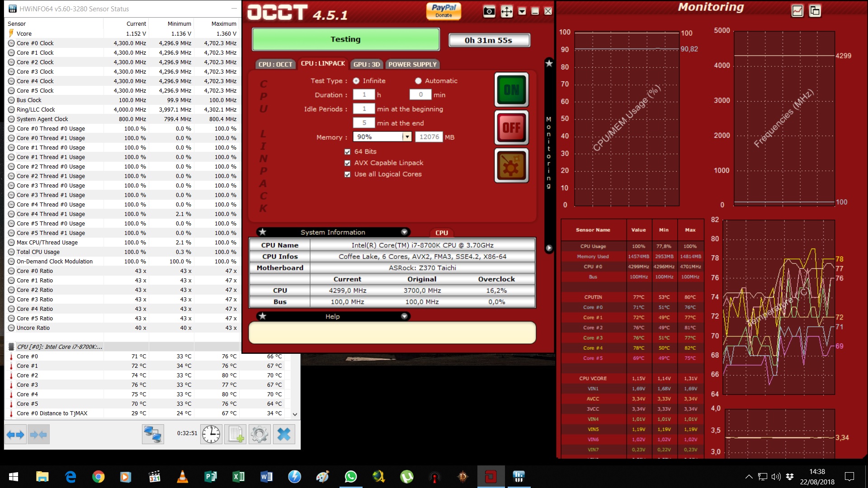Click the star beside System Information
Viewport: 868px width, 488px height.
coord(262,232)
